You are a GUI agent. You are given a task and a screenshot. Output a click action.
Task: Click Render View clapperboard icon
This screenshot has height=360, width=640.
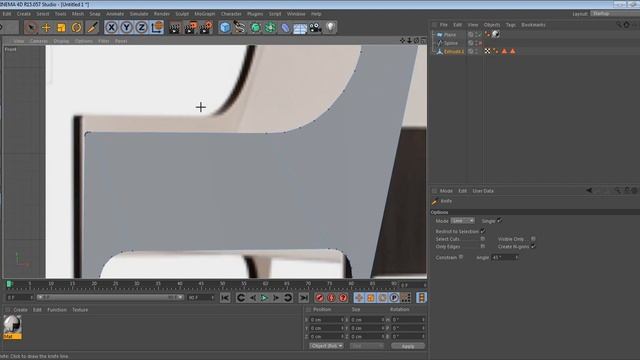click(x=175, y=28)
